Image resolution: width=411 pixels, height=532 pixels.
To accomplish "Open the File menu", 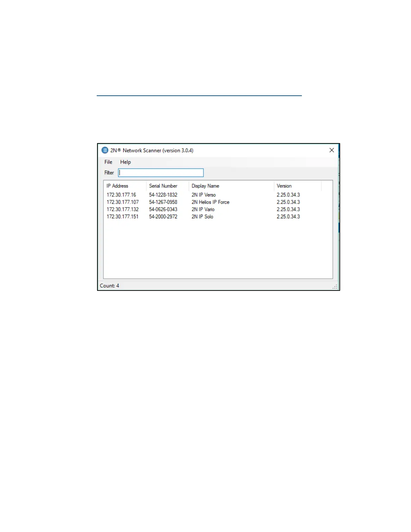I will point(108,162).
